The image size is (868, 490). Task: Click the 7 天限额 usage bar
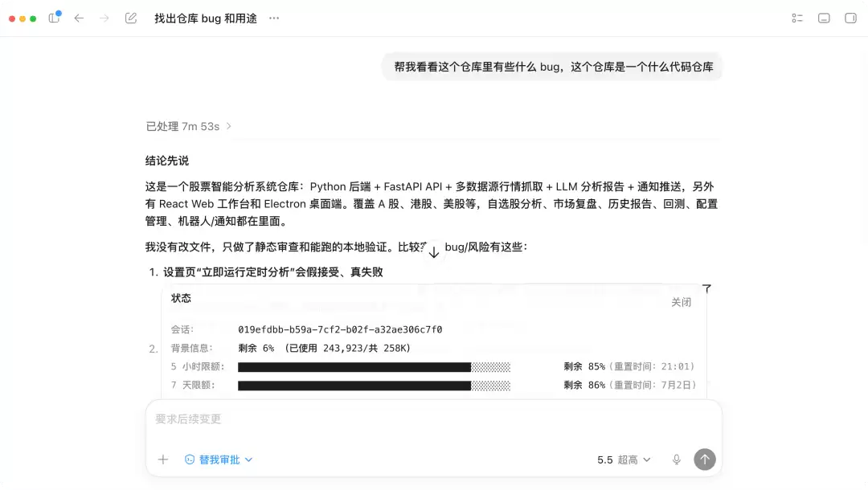click(x=375, y=386)
